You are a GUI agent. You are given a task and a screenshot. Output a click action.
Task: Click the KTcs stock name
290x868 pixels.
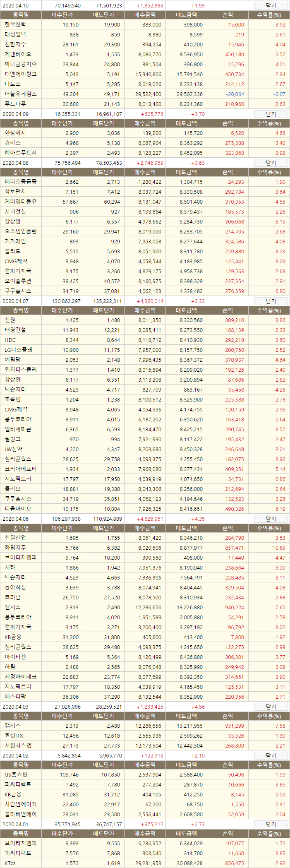tap(10, 863)
